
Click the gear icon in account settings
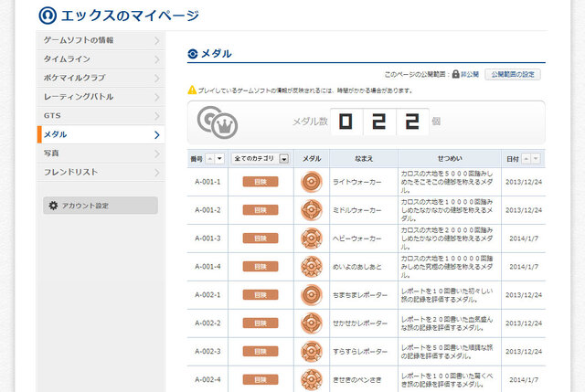coord(53,206)
